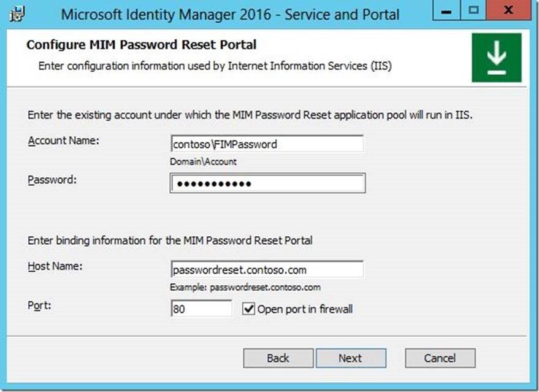The image size is (539, 392).
Task: Click 'Example: passwordreset.contoso.com' hint text
Action: point(245,288)
